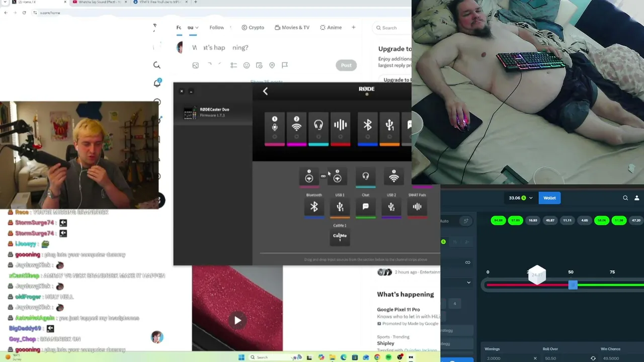
Task: Pick the Bluetooth source tile
Action: click(314, 208)
